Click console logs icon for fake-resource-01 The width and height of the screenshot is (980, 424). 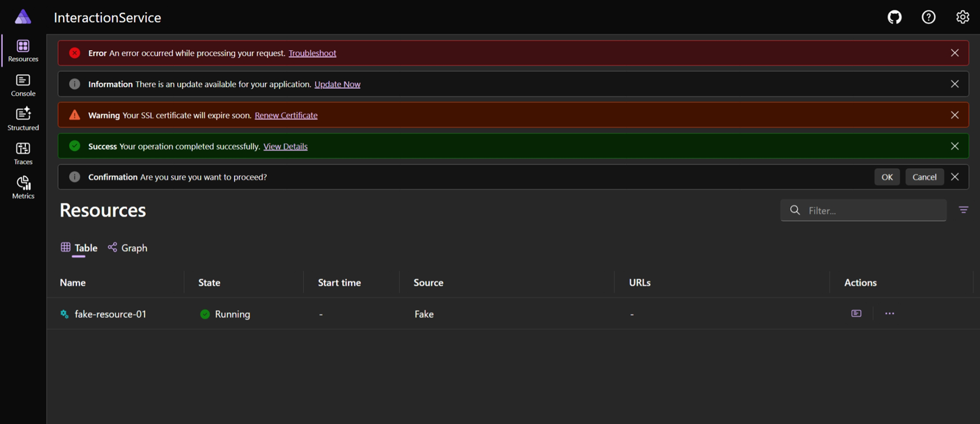click(856, 313)
